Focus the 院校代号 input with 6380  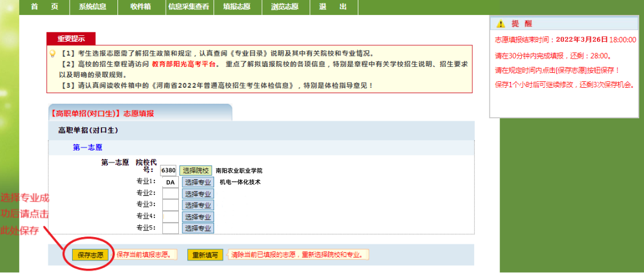tap(168, 171)
